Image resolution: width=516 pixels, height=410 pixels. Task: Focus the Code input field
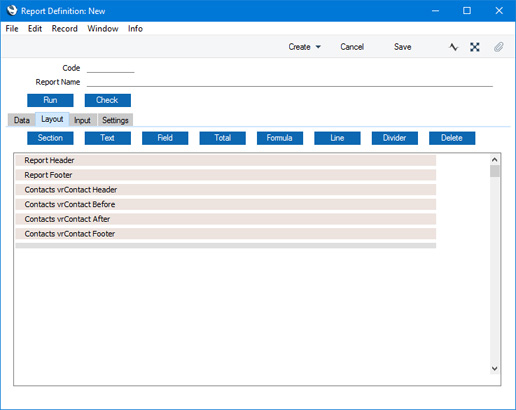[110, 68]
